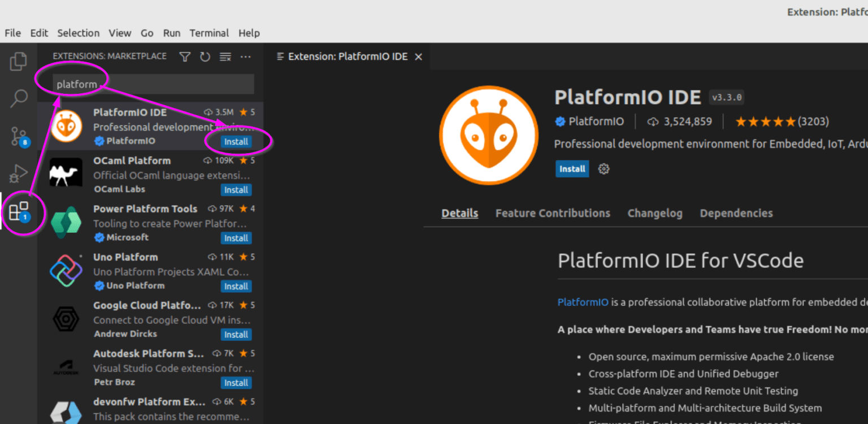The height and width of the screenshot is (424, 868).
Task: Open the File menu
Action: coord(12,33)
